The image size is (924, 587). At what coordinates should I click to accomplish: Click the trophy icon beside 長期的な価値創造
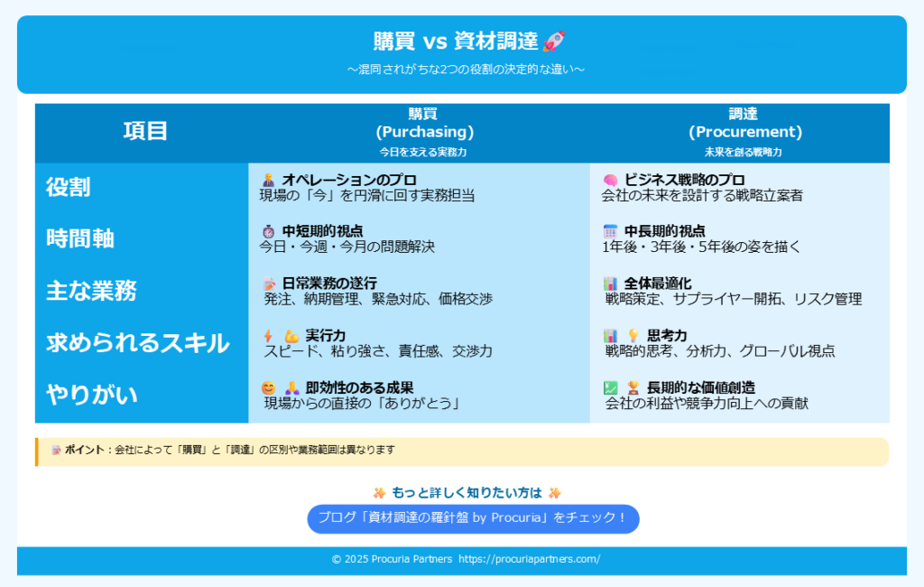point(633,387)
